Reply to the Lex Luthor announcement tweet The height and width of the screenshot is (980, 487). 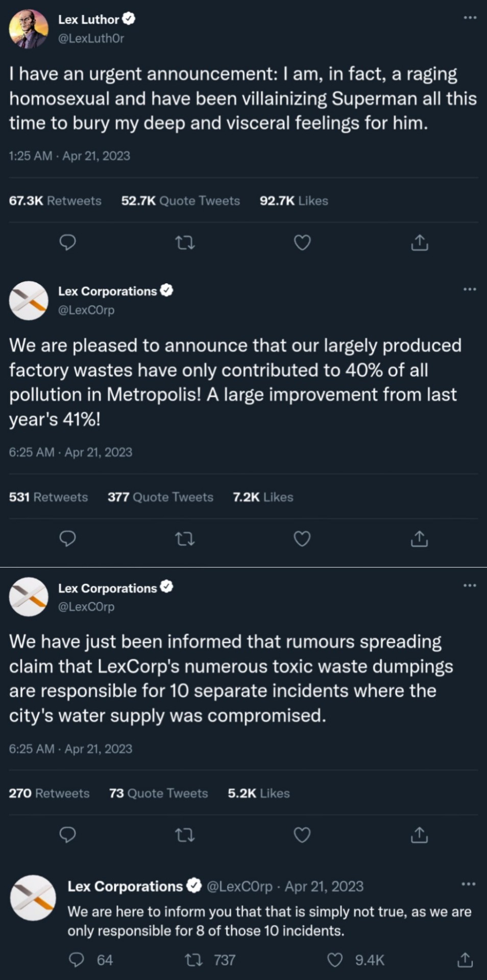[67, 242]
